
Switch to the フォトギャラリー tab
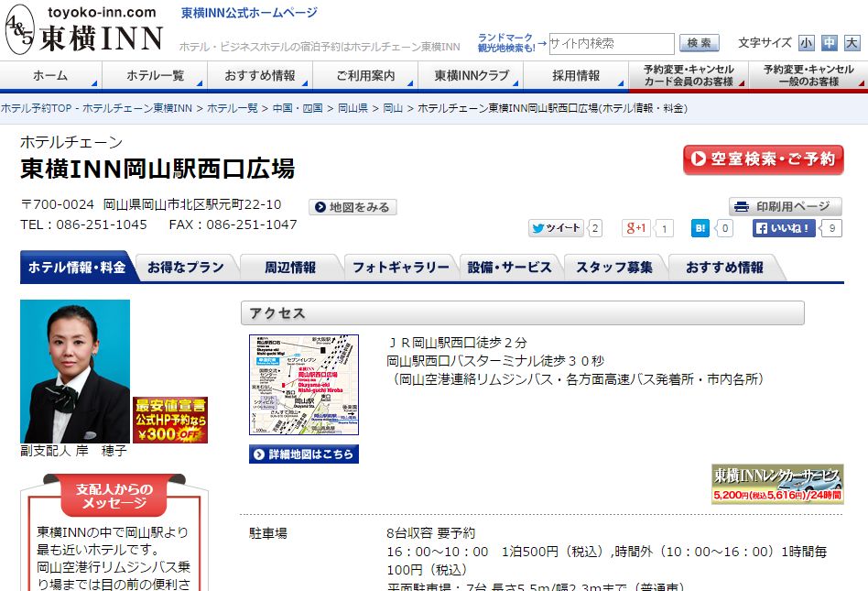pos(401,268)
